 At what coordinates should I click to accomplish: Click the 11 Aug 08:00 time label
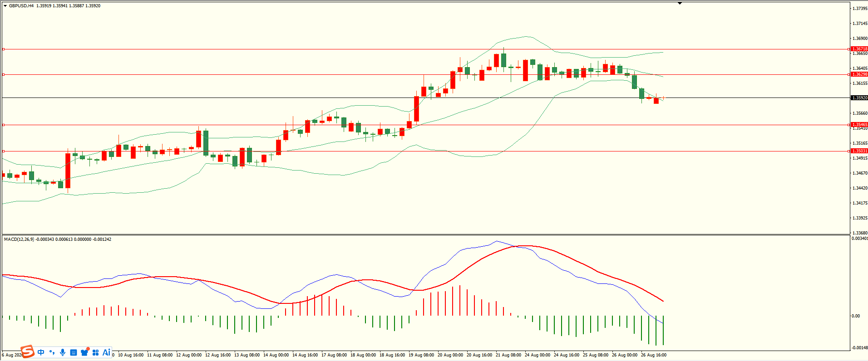[160, 355]
